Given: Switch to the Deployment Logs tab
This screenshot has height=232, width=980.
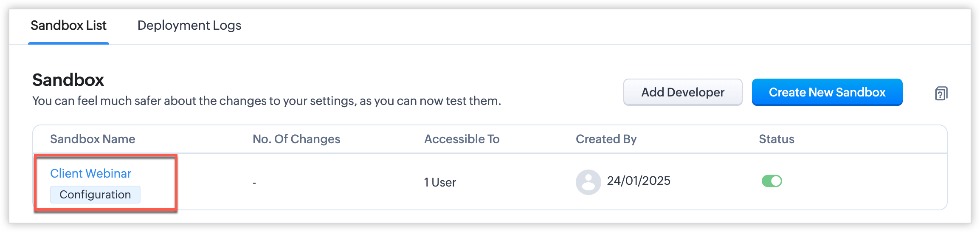Looking at the screenshot, I should [189, 25].
